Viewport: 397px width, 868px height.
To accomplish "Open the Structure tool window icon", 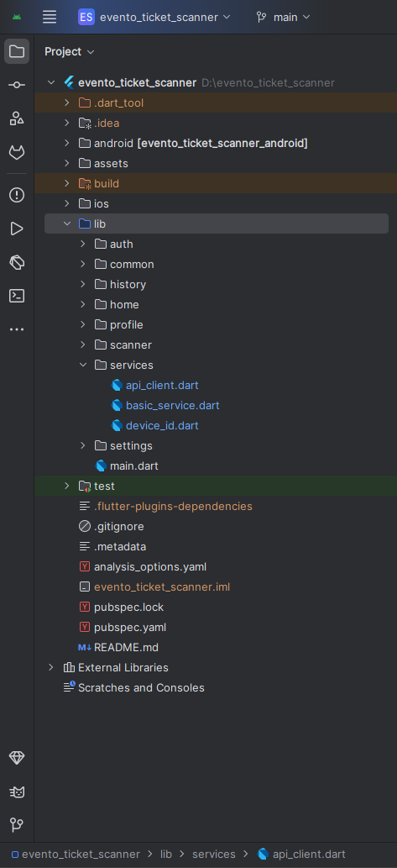I will [17, 118].
